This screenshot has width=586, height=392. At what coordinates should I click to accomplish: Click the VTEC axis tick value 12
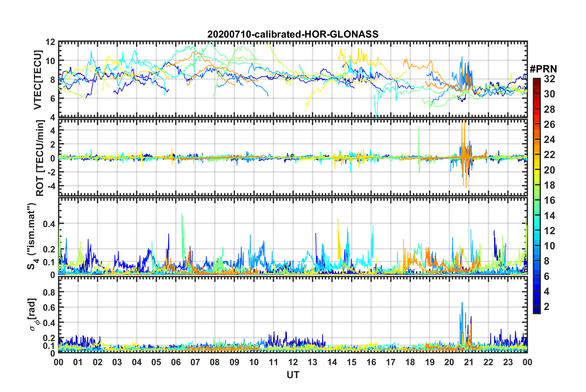pyautogui.click(x=51, y=42)
